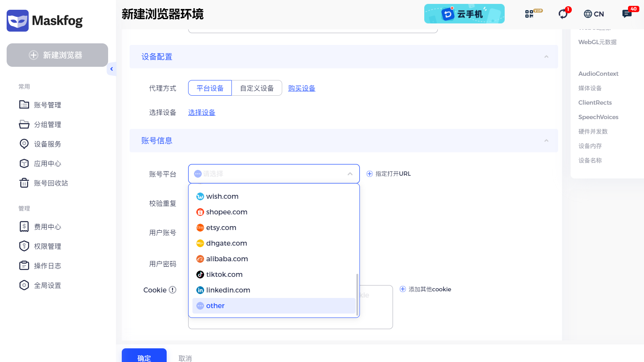Click the 取消 button

click(x=185, y=358)
